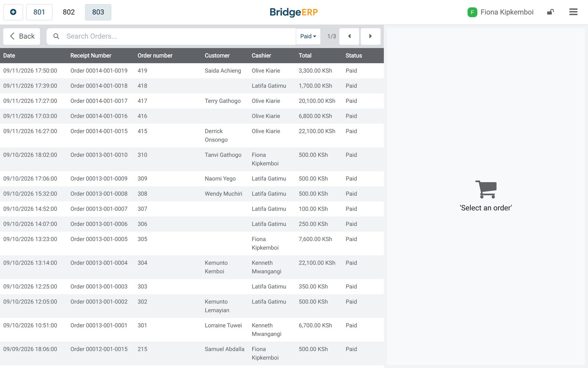The width and height of the screenshot is (588, 368).
Task: Open the Paid status filter dropdown
Action: 308,36
